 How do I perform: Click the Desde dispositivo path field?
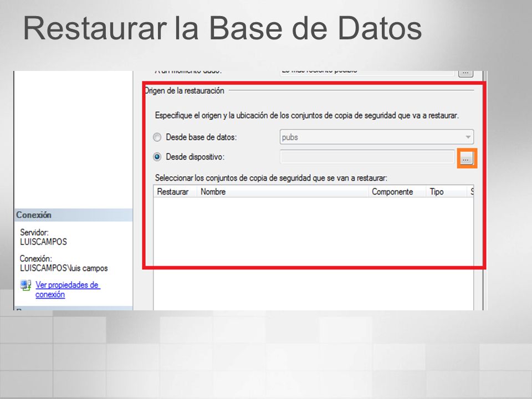coord(367,157)
